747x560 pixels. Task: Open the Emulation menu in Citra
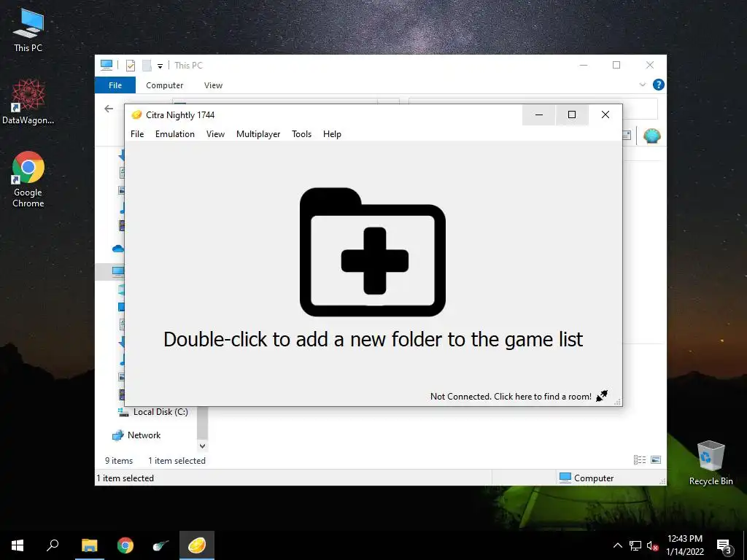click(x=175, y=134)
